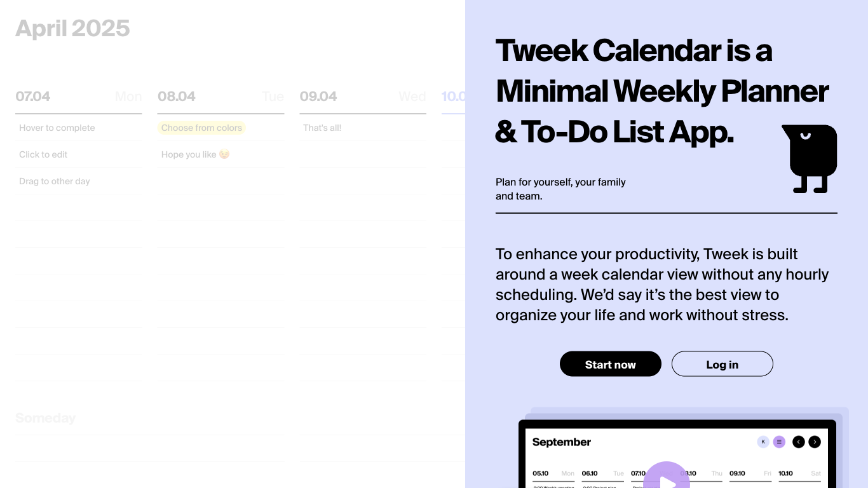The width and height of the screenshot is (868, 488).
Task: Select the 'That's all!' task on Wednesday
Action: [x=363, y=128]
